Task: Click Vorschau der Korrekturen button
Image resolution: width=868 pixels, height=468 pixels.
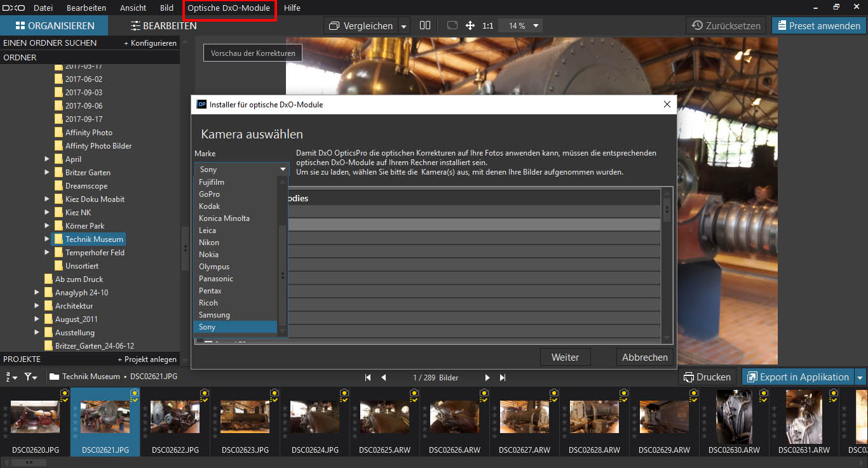Action: [253, 53]
